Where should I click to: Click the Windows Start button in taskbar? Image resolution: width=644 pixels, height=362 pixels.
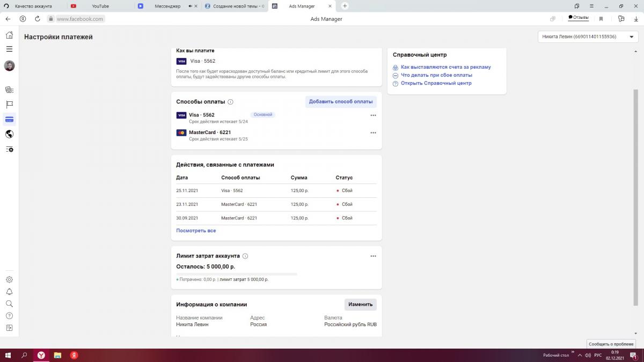[x=8, y=356]
